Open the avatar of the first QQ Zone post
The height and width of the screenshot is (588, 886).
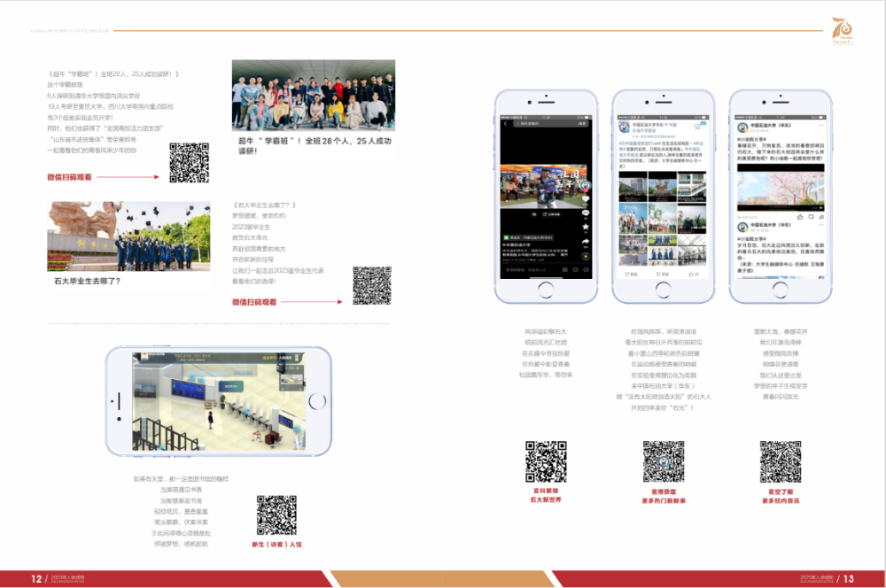coord(742,128)
